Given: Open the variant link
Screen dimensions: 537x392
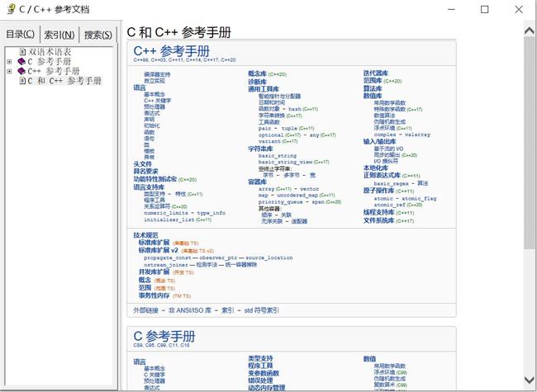Looking at the screenshot, I should (269, 141).
